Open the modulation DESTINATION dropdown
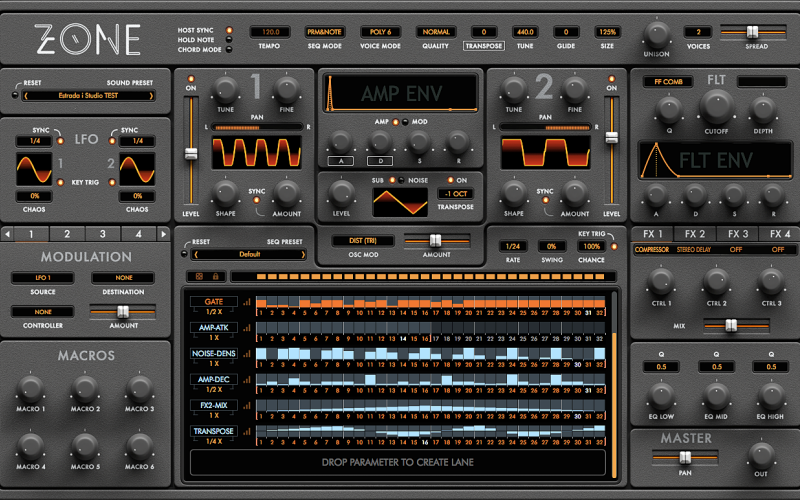Screen dimensions: 800x500 tap(123, 278)
